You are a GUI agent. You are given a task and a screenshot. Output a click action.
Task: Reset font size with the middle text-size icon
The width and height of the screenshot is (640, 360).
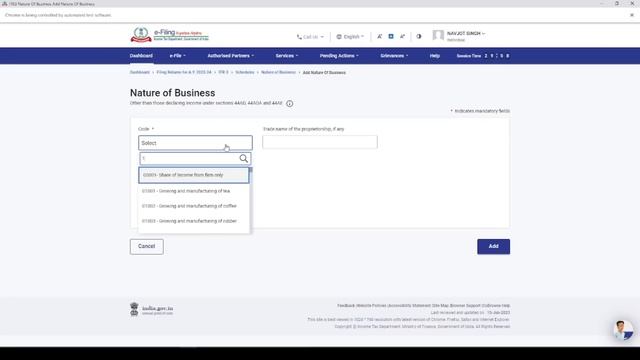click(391, 36)
